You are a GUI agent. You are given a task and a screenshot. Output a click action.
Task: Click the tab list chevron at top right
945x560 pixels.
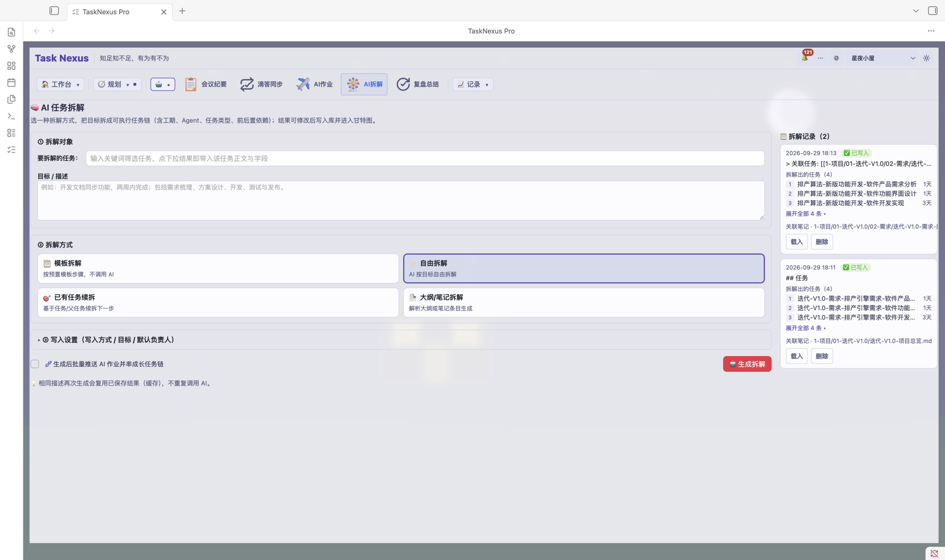click(916, 10)
